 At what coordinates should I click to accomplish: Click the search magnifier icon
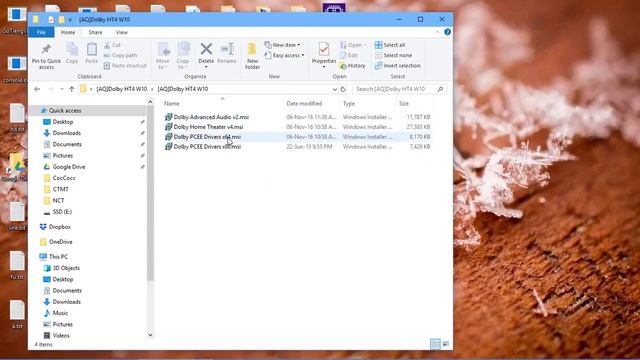[440, 89]
